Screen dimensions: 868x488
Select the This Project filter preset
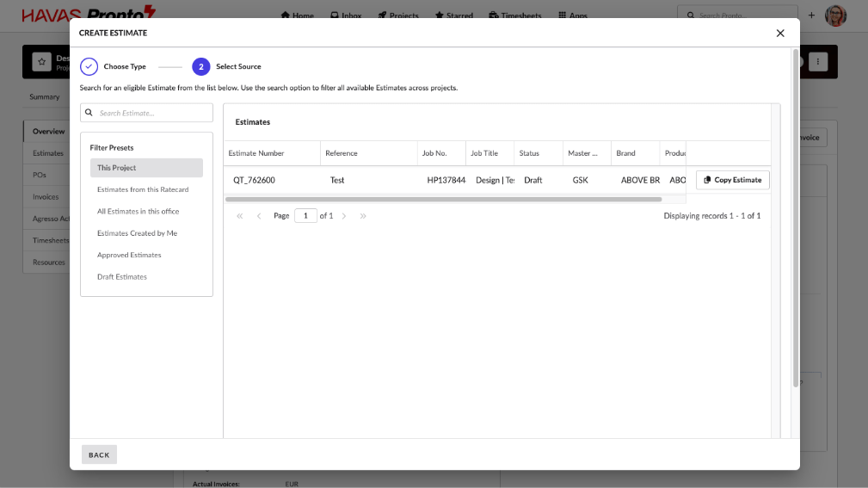click(x=146, y=168)
